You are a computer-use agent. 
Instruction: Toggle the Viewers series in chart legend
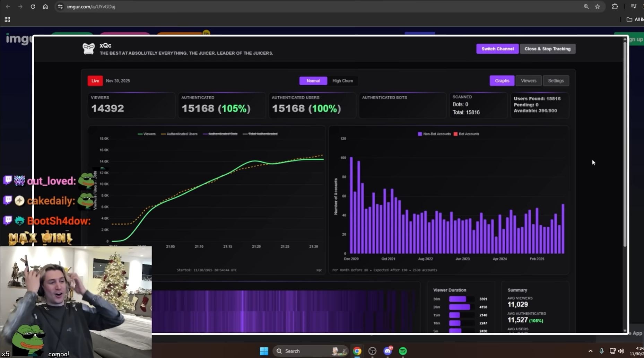pos(147,134)
